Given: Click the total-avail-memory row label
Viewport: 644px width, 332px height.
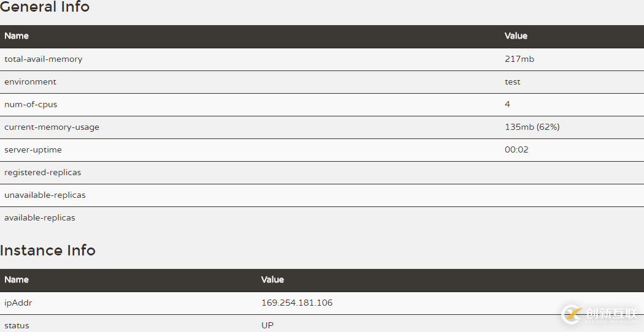Looking at the screenshot, I should (43, 59).
